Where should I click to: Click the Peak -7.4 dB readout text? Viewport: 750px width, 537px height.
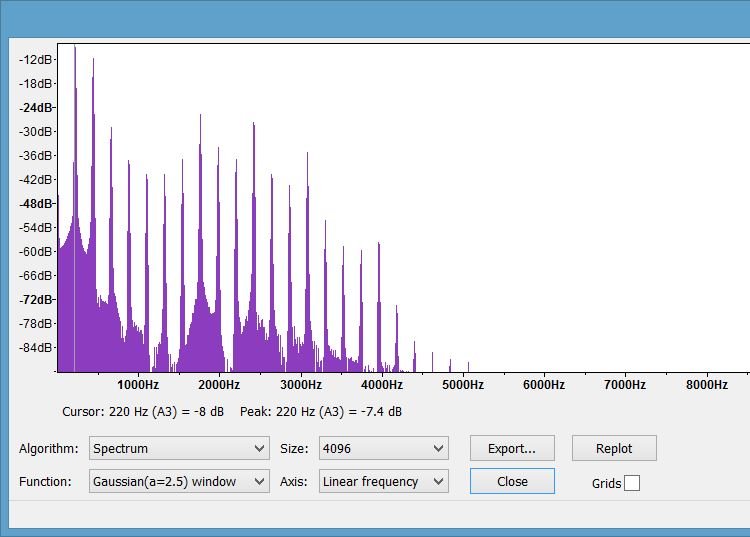pyautogui.click(x=321, y=411)
